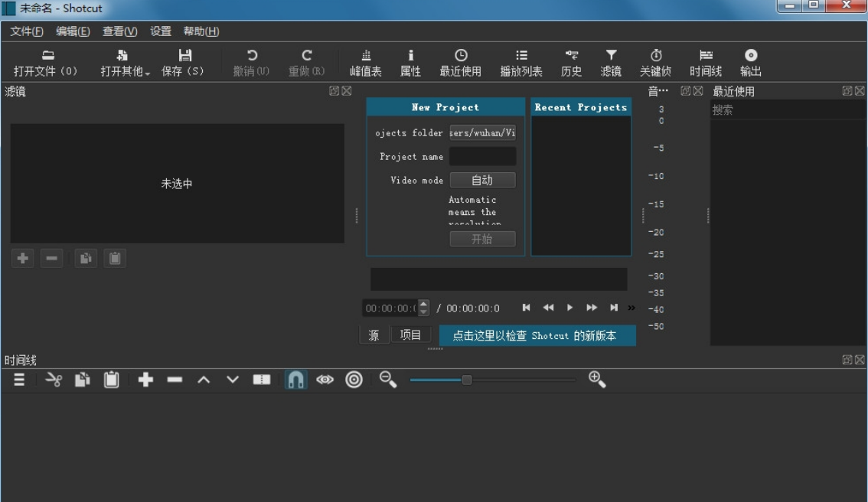Open the 帮助(H) menu

201,31
